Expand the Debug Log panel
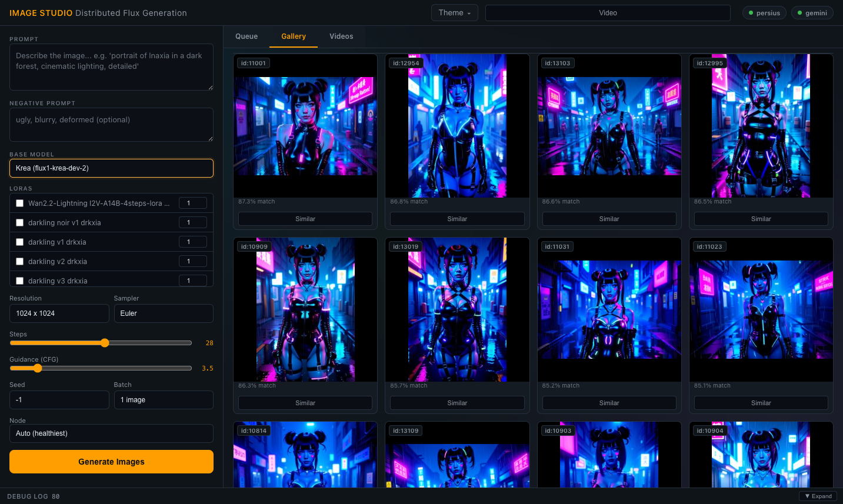Screen dimensions: 843x504 818,496
